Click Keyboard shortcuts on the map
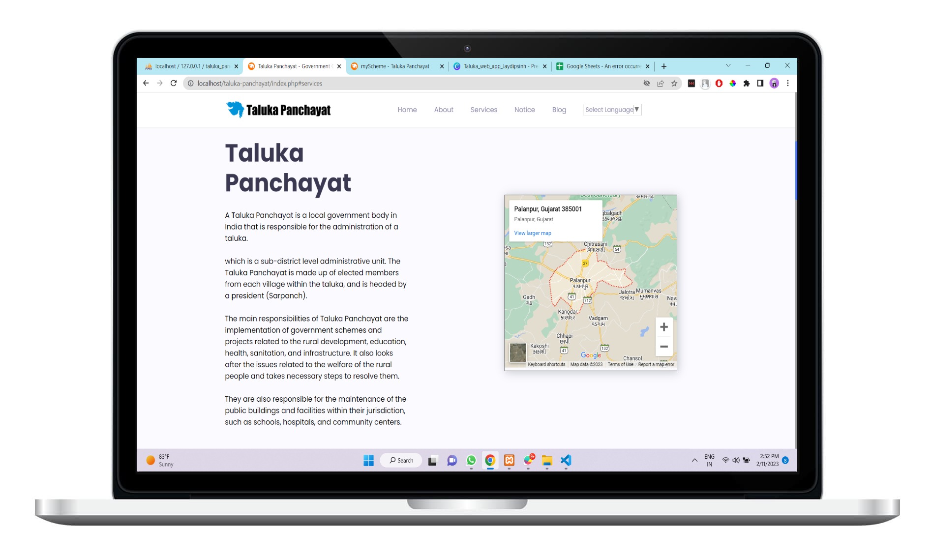 point(546,364)
